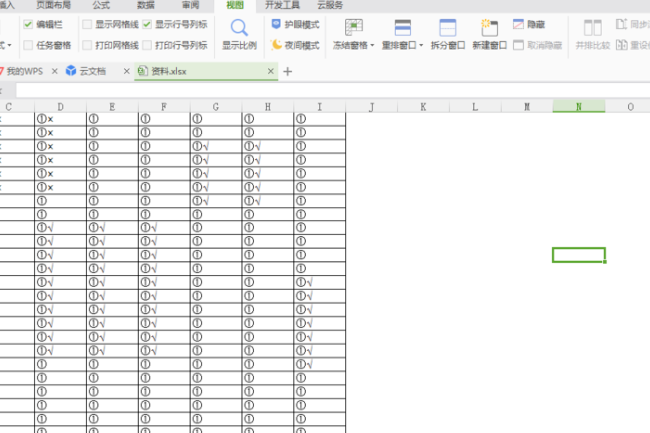Click the 资料.xlsx spreadsheet file icon
Screen dimensions: 650x433
143,71
